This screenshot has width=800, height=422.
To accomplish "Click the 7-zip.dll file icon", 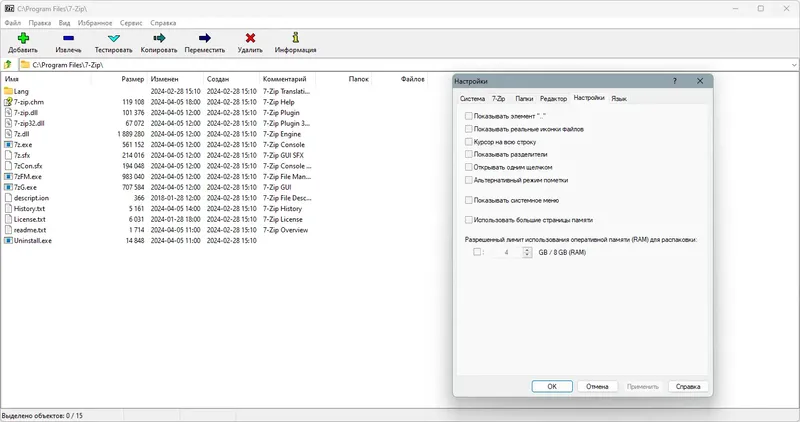I will [8, 112].
